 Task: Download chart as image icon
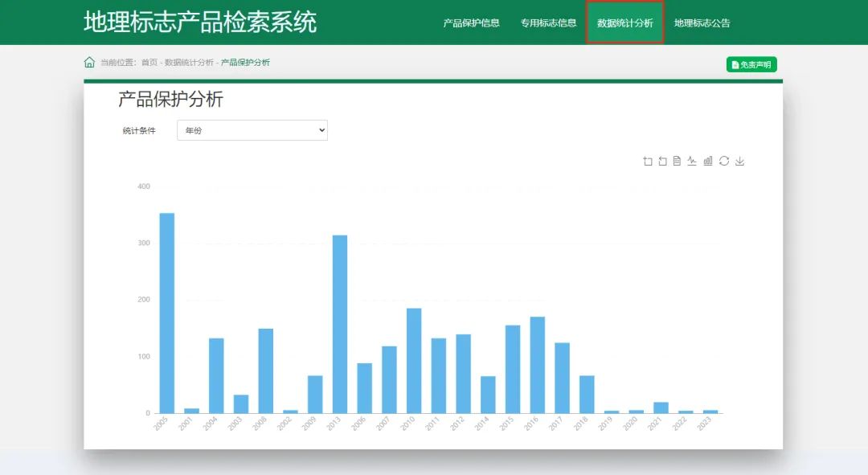pos(740,161)
